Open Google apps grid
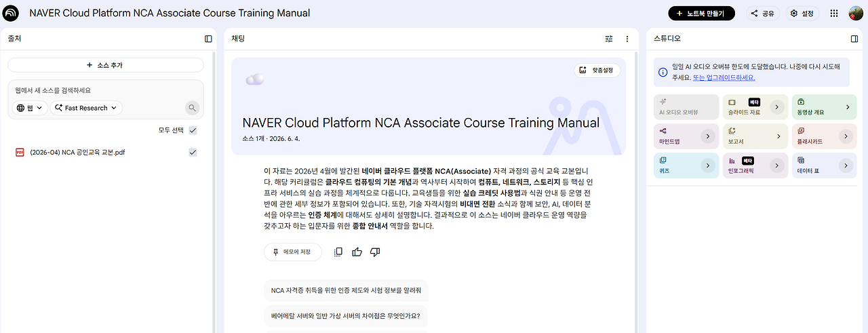 coord(834,13)
